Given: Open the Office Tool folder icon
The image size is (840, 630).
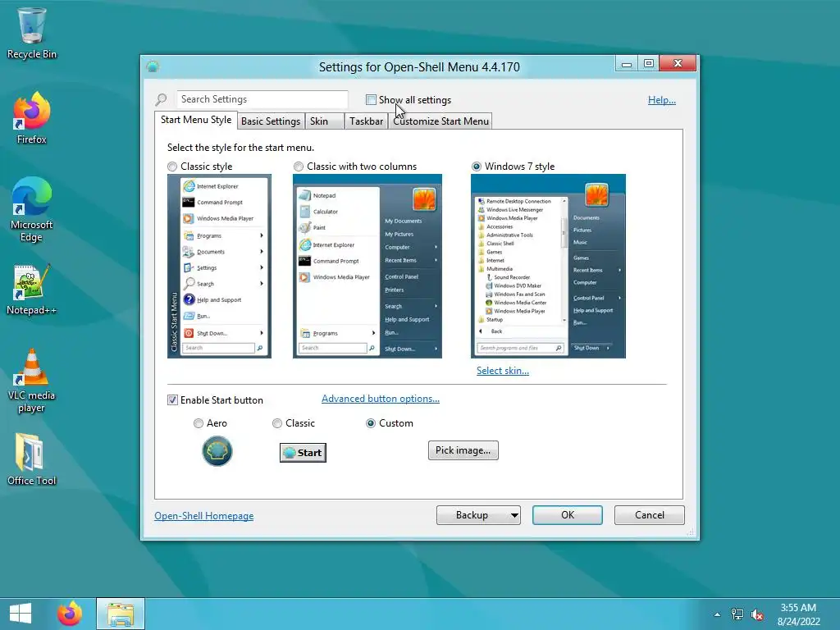Looking at the screenshot, I should (32, 459).
